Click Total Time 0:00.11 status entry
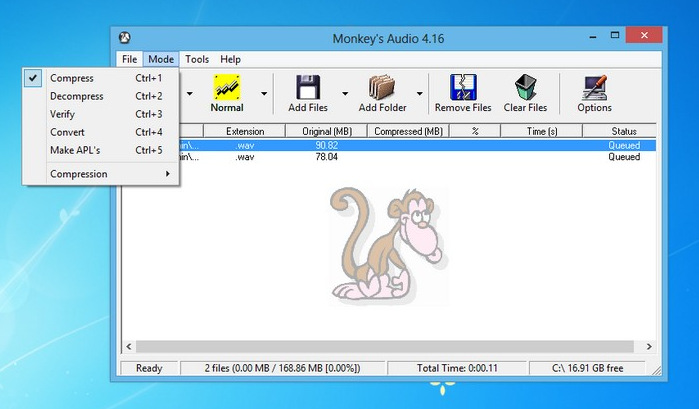 click(x=457, y=368)
